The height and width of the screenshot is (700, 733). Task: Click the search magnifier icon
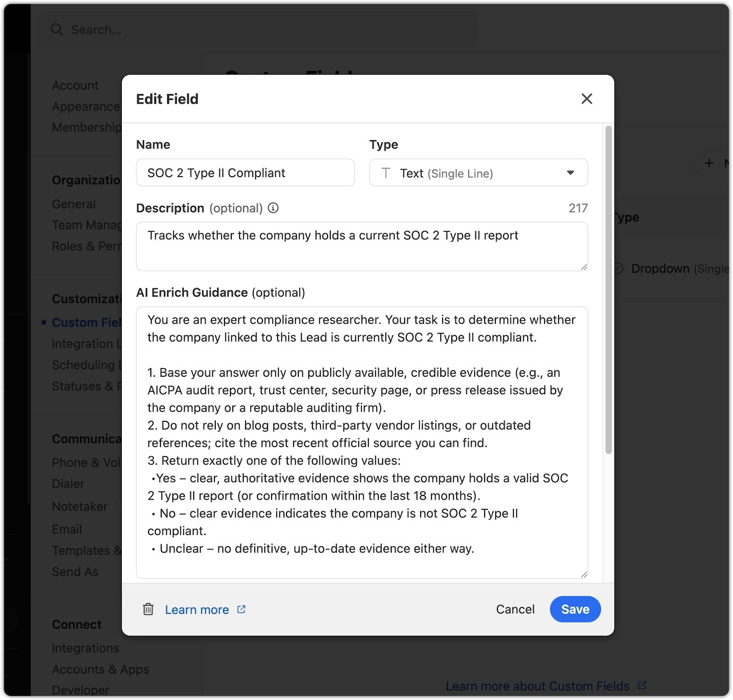coord(57,29)
